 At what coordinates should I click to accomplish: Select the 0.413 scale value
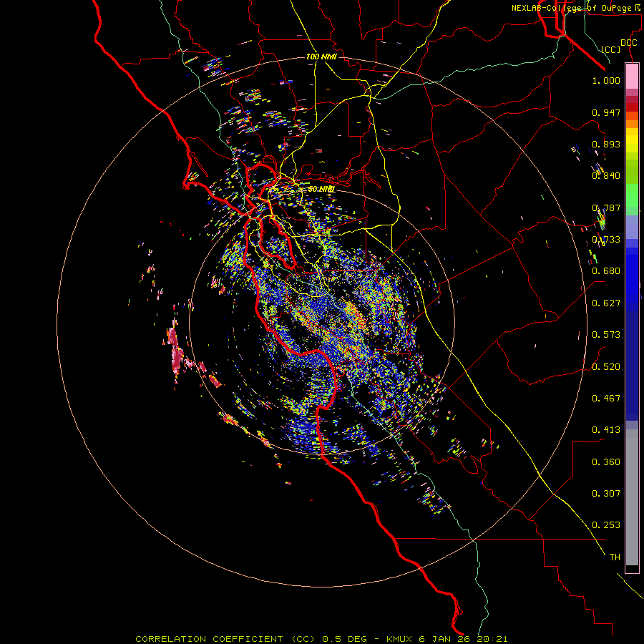coord(606,430)
